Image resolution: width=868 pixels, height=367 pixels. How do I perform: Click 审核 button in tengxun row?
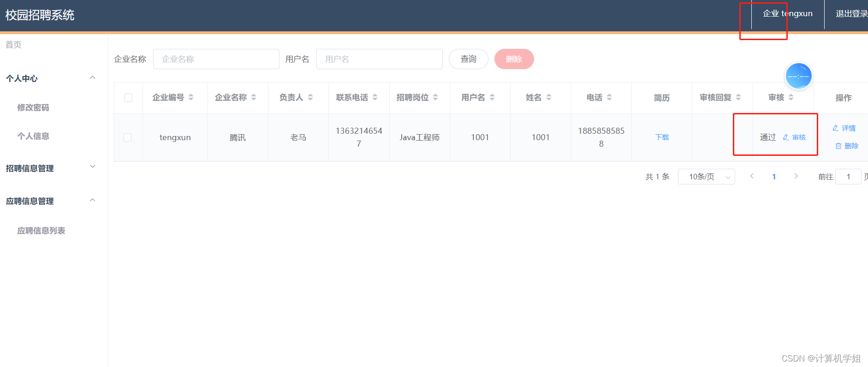[x=794, y=137]
